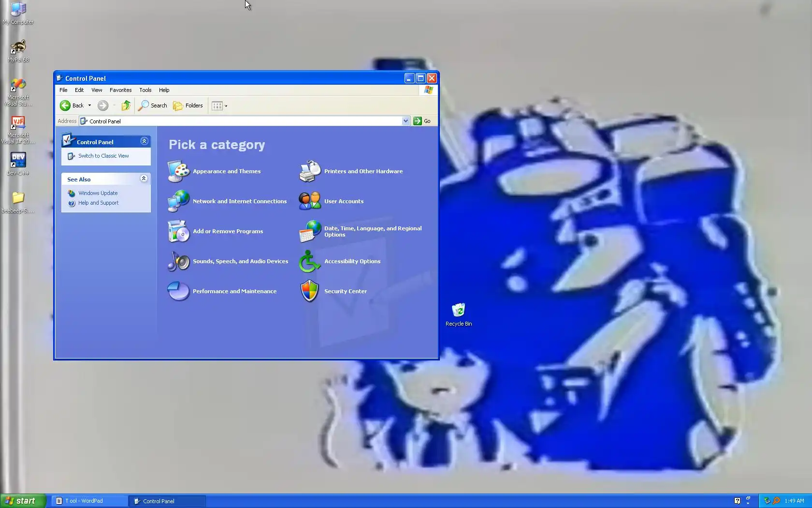Click the help question mark tray icon
Image resolution: width=812 pixels, height=508 pixels.
(x=737, y=501)
